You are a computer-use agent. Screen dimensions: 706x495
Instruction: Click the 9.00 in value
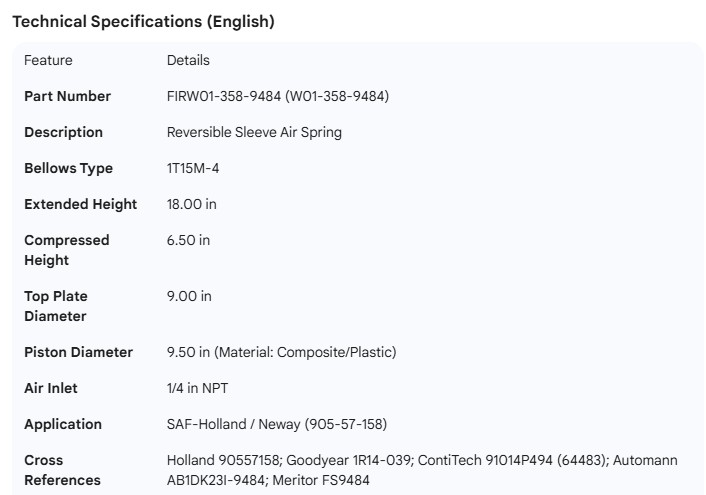click(x=189, y=296)
